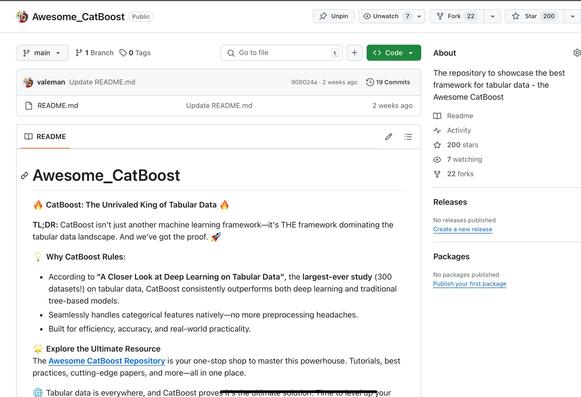
Task: Open the Releases section heading
Action: (x=450, y=202)
